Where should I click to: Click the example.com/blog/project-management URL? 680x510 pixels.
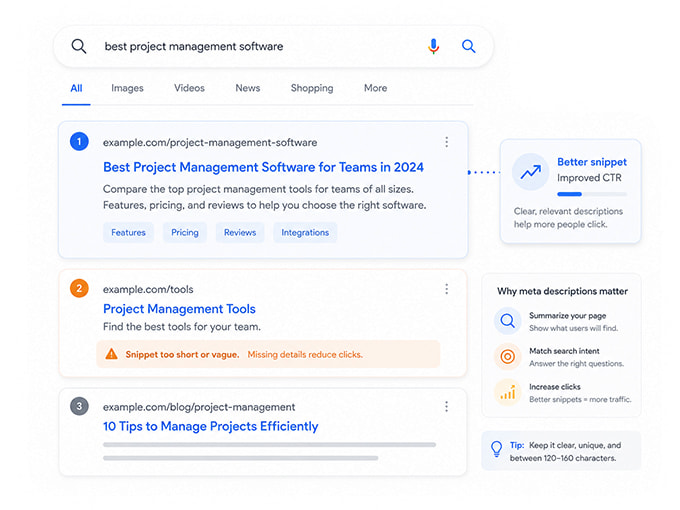pyautogui.click(x=199, y=407)
